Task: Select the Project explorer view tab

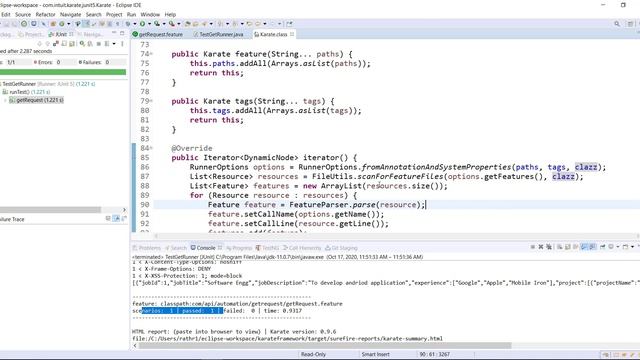Action: [x=31, y=34]
